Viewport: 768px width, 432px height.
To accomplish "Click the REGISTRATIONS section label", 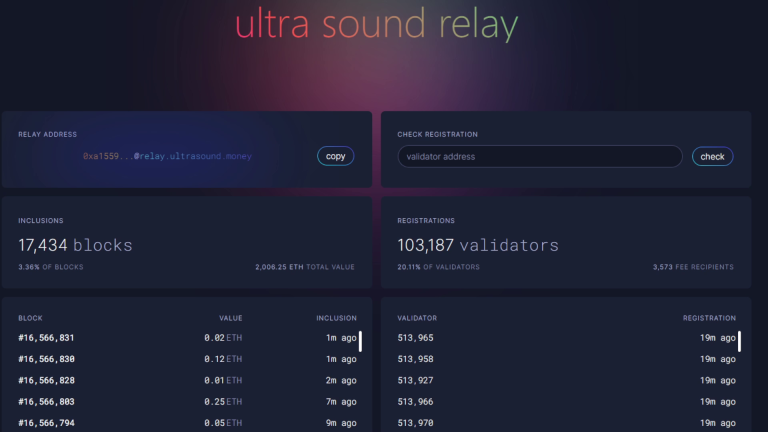I will pyautogui.click(x=426, y=221).
